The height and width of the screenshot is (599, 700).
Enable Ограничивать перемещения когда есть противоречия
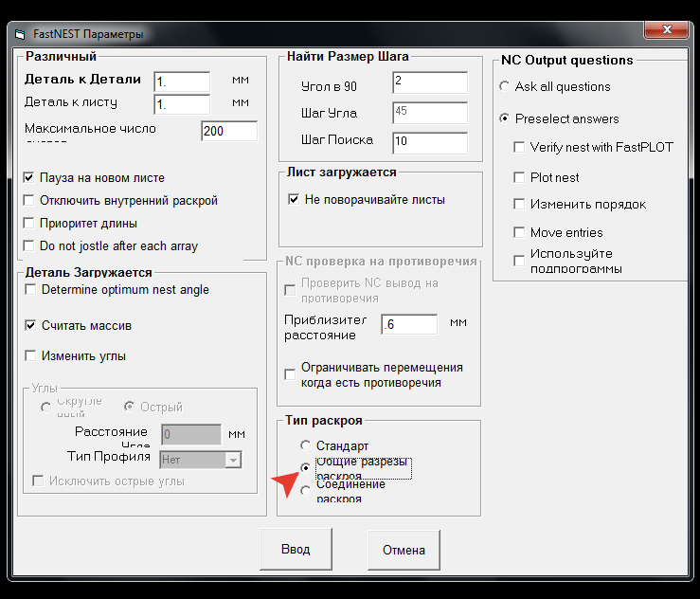coord(290,374)
